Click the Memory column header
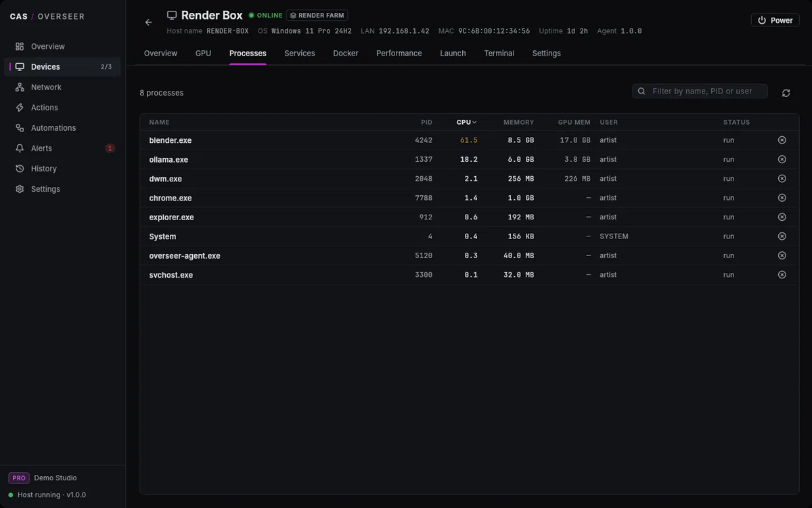 coord(519,123)
